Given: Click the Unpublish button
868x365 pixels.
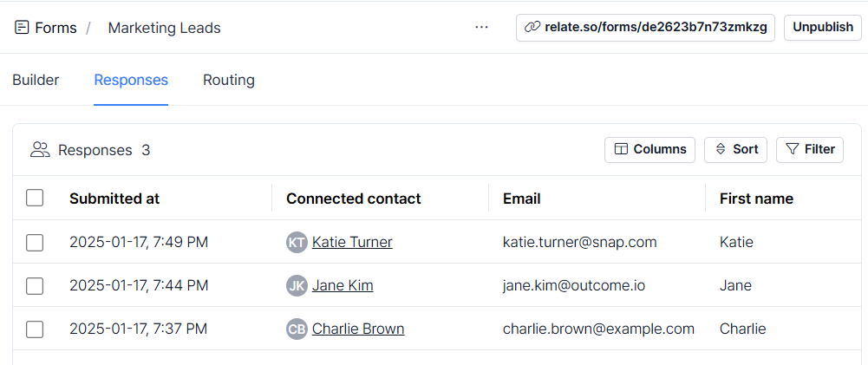Looking at the screenshot, I should (x=823, y=27).
